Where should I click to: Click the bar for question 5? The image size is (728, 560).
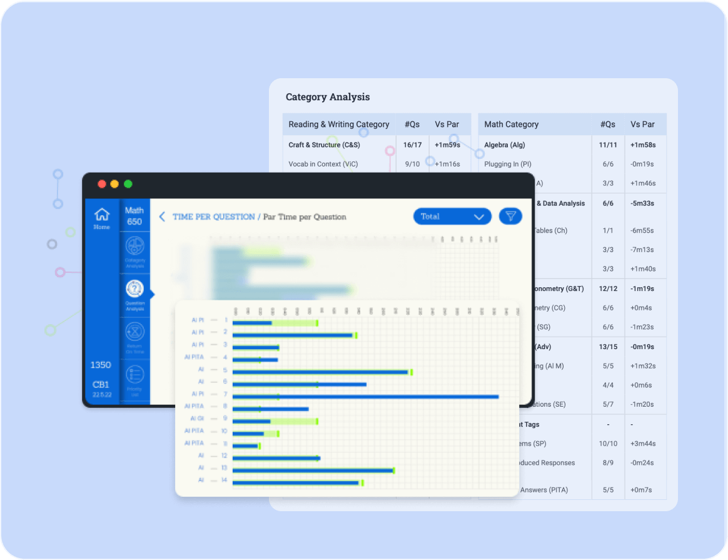(x=320, y=372)
